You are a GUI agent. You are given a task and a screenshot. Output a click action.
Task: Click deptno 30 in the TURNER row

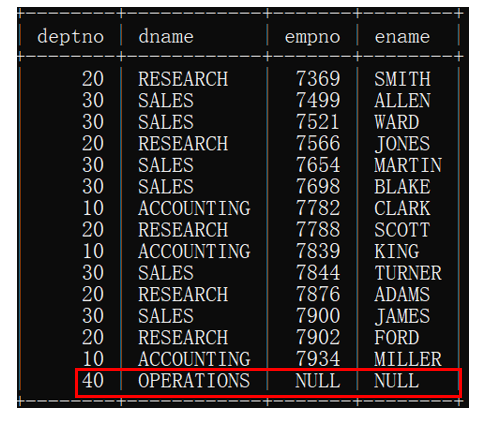93,273
